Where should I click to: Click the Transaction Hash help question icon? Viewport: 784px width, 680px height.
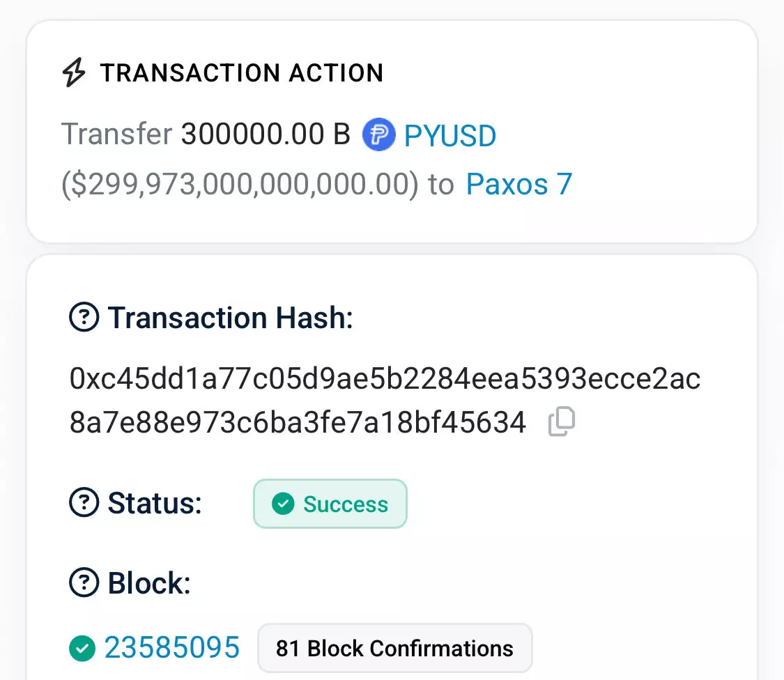click(x=84, y=318)
